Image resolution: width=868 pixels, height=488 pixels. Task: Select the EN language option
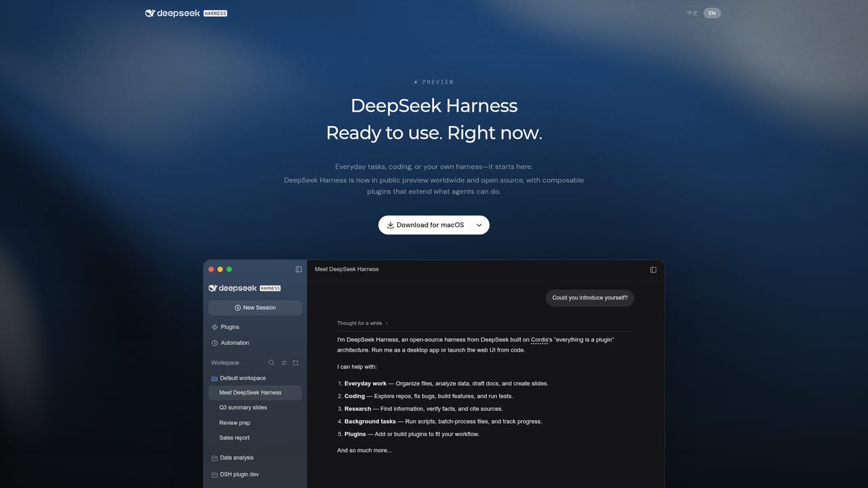712,13
